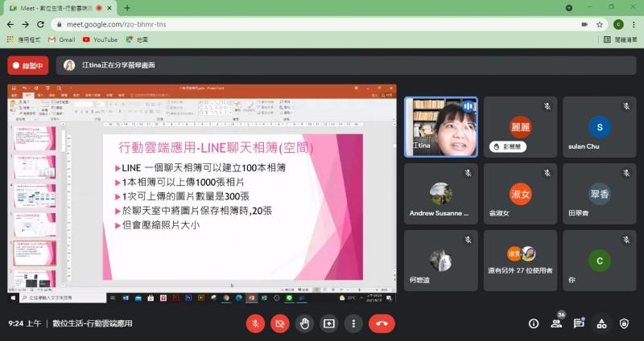Image resolution: width=644 pixels, height=341 pixels.
Task: Select the 彭麗麗 participant tile
Action: point(520,127)
